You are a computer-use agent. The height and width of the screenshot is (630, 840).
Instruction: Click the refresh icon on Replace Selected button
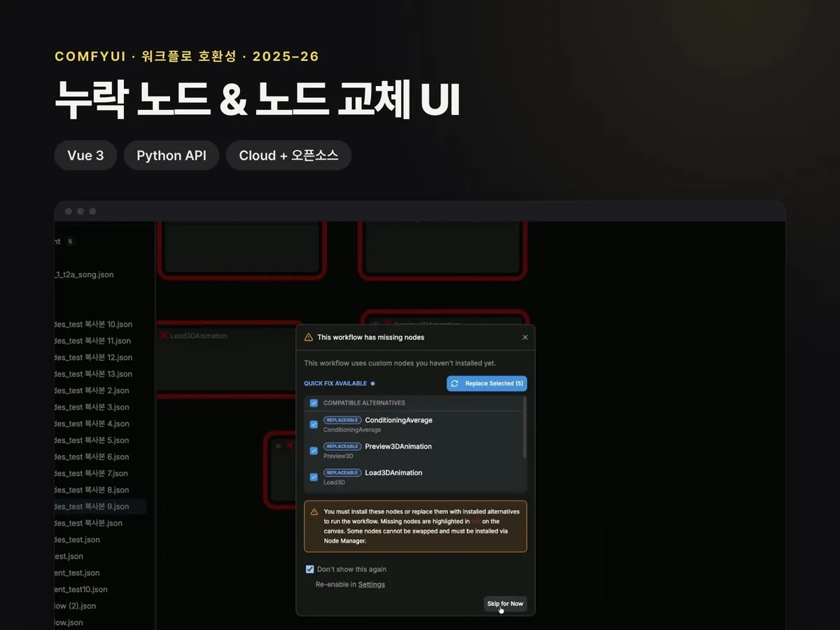(455, 384)
